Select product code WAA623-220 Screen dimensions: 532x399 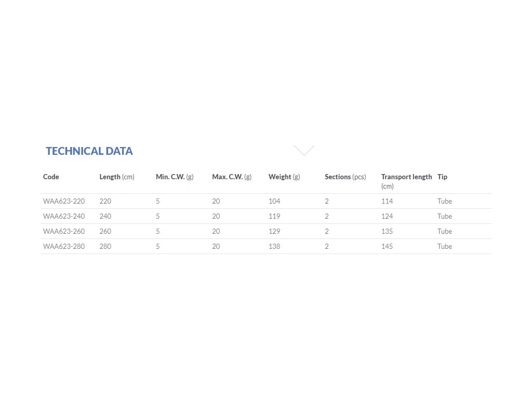pos(64,201)
